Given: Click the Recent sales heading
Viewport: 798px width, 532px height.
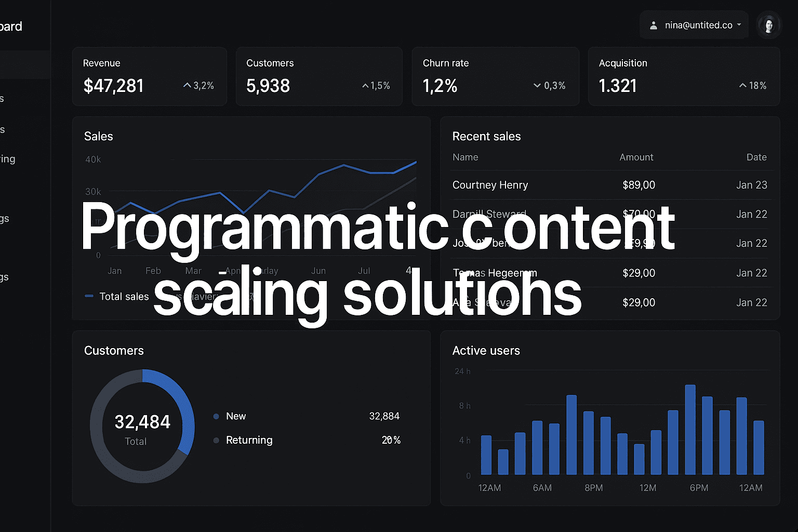Looking at the screenshot, I should pos(486,136).
